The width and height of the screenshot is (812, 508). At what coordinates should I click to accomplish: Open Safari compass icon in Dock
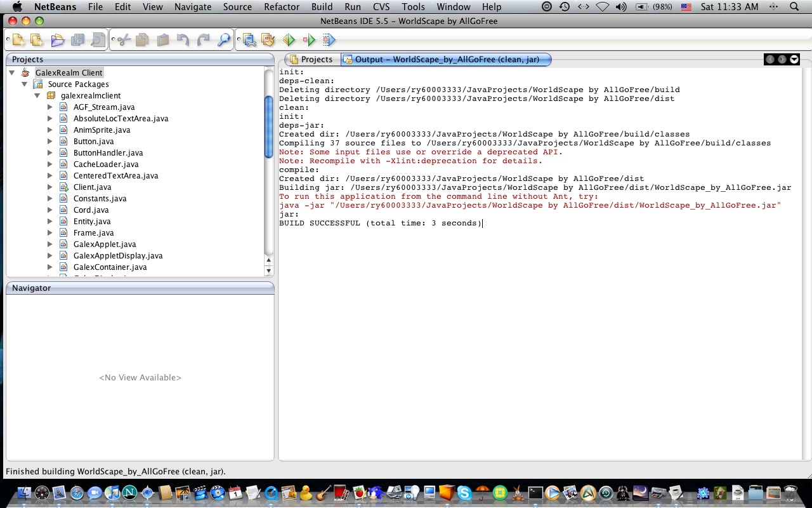[77, 493]
